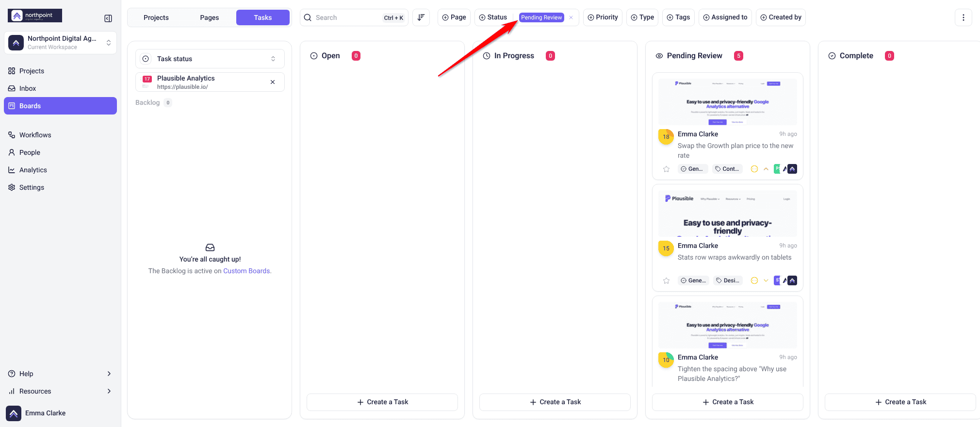980x427 pixels.
Task: Remove the Pending Review status filter
Action: (x=571, y=17)
